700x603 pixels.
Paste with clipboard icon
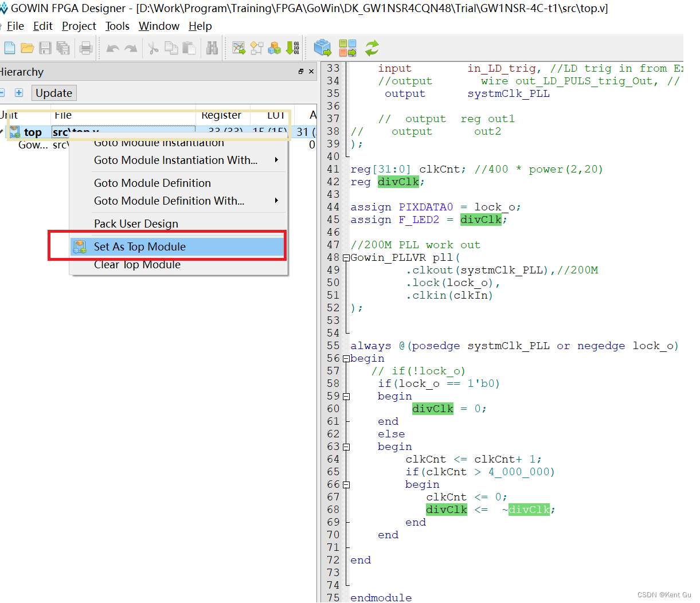[x=189, y=48]
